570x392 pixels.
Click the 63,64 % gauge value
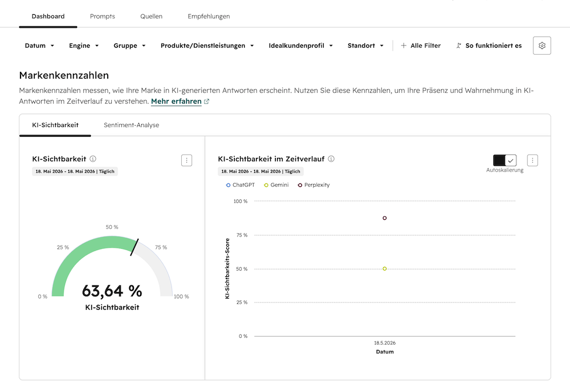(112, 291)
